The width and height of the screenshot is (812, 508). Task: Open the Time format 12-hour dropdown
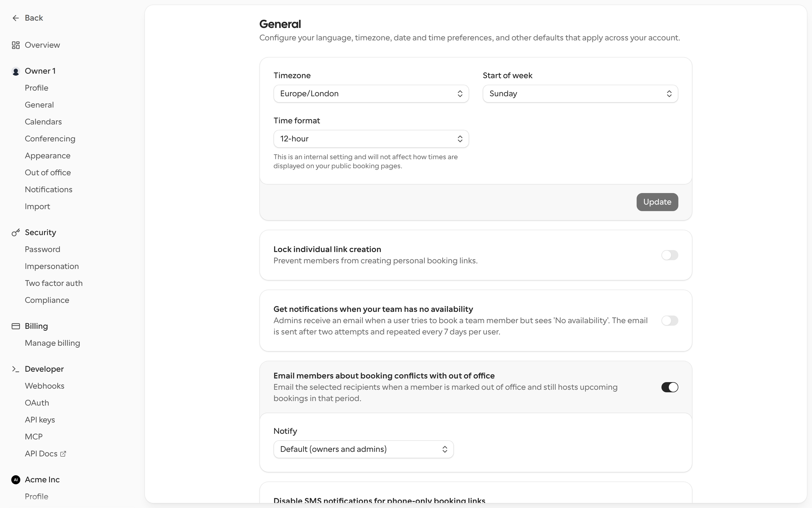pos(371,139)
